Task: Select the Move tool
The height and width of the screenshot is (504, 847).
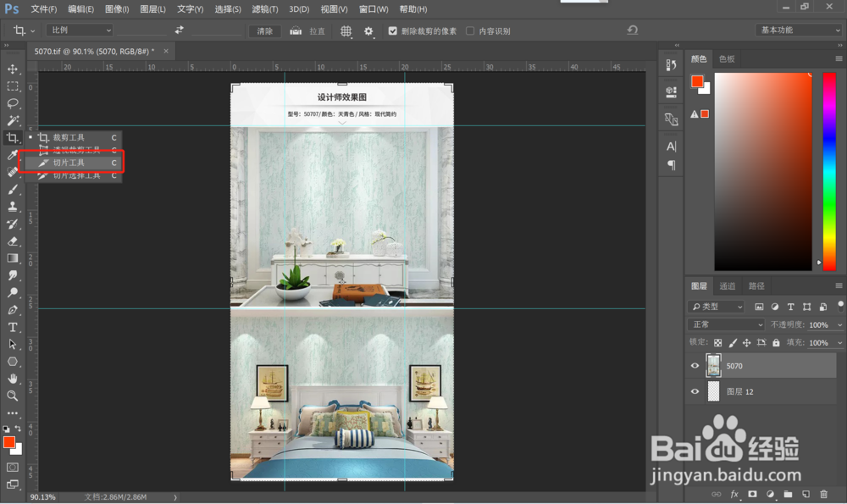Action: click(13, 69)
